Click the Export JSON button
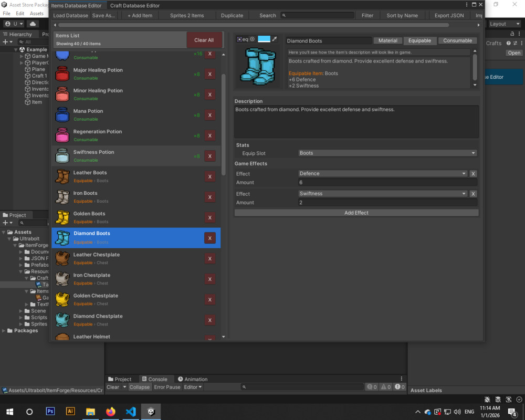 [x=449, y=15]
